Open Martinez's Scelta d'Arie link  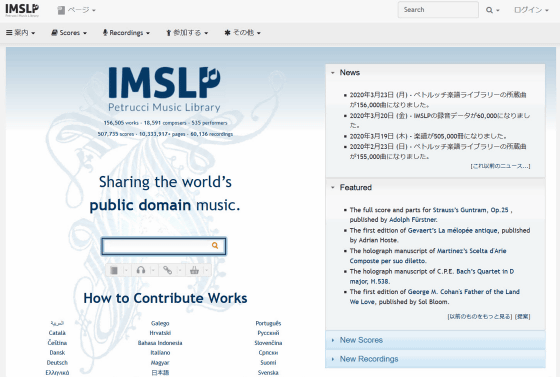point(428,256)
